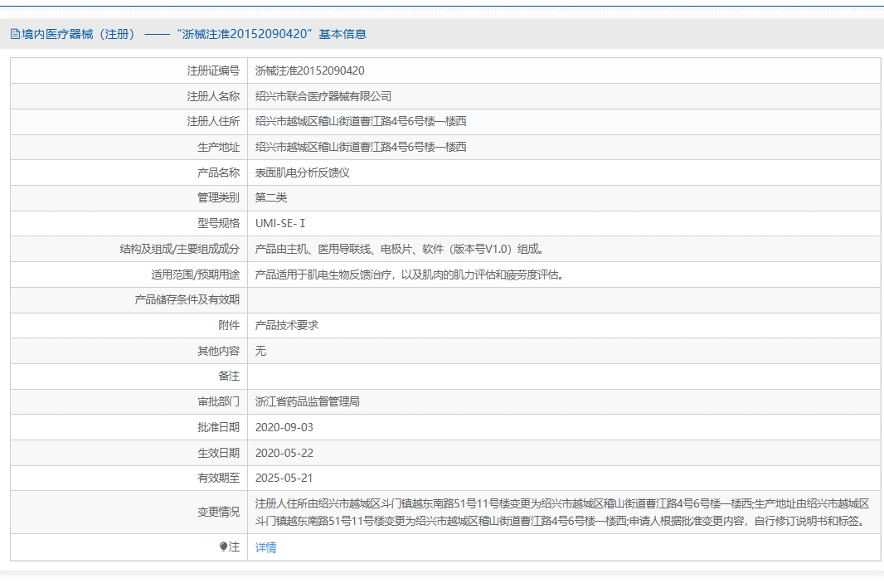Screen dimensions: 884x588
Task: Select effective date 2020-05-22
Action: tap(284, 454)
